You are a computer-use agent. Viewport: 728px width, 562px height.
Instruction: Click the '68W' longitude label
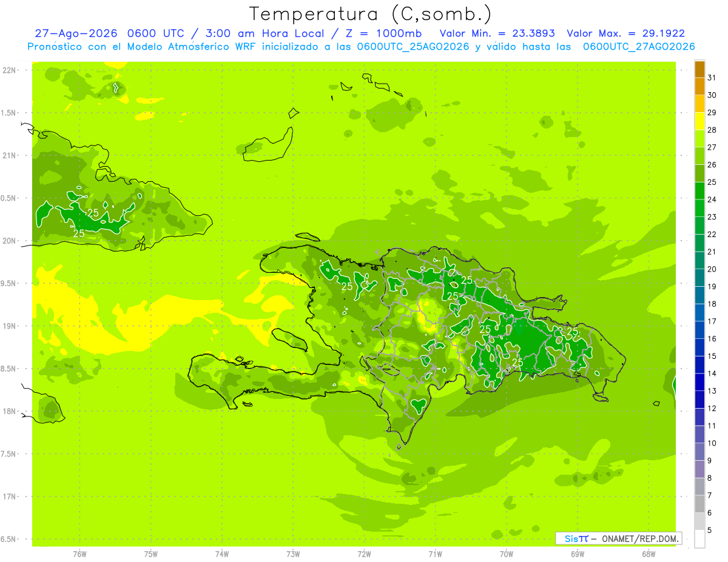(x=648, y=554)
